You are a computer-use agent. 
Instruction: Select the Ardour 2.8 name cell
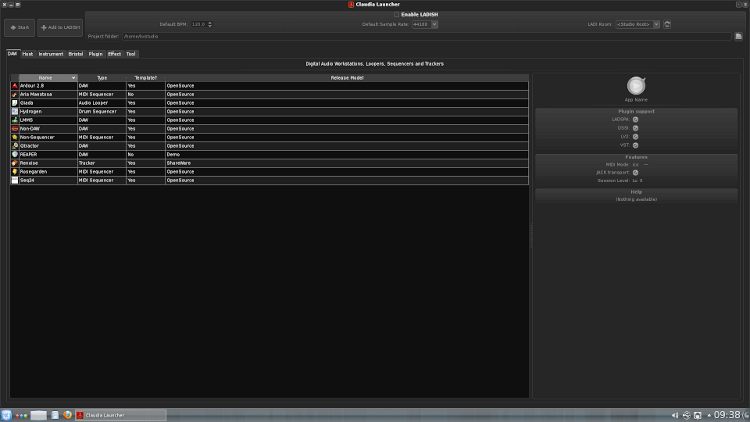(48, 86)
